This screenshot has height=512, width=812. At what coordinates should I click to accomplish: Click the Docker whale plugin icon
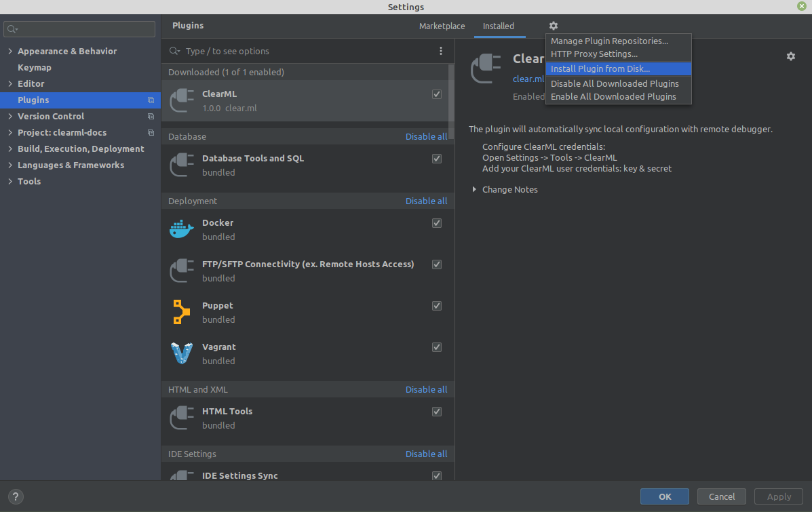(x=182, y=230)
